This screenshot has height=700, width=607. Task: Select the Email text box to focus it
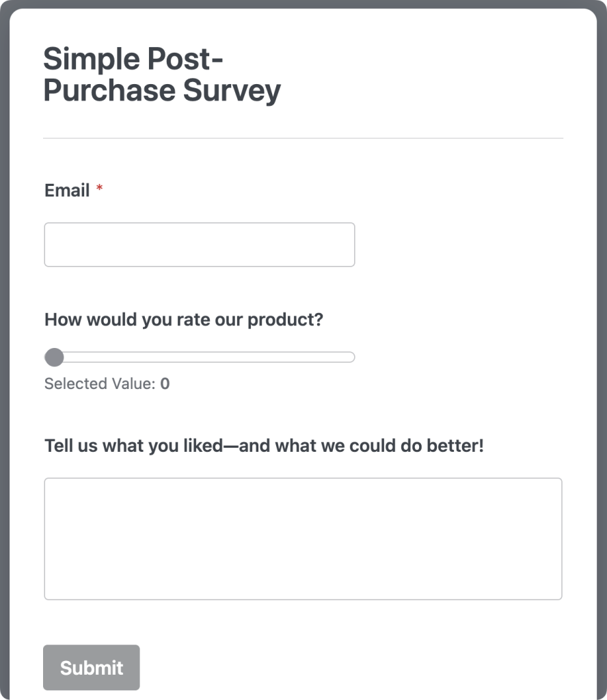point(199,244)
